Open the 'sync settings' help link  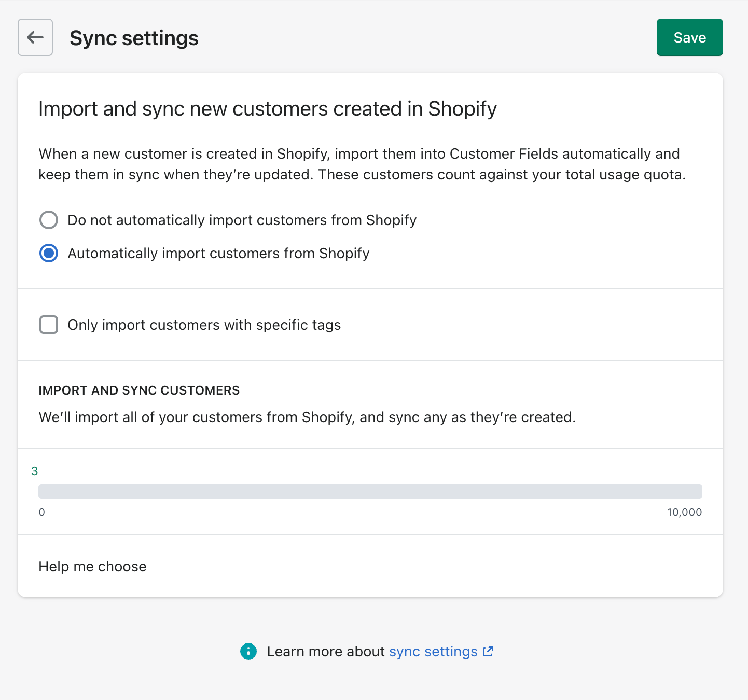click(x=433, y=651)
